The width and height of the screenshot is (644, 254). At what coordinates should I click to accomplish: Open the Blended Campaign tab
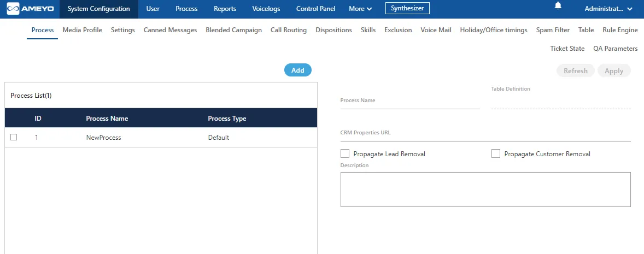click(x=233, y=30)
